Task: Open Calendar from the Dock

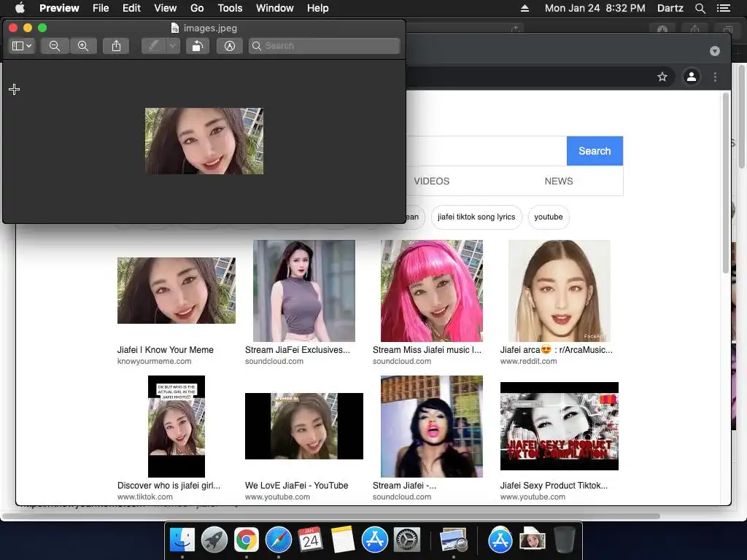Action: (310, 540)
